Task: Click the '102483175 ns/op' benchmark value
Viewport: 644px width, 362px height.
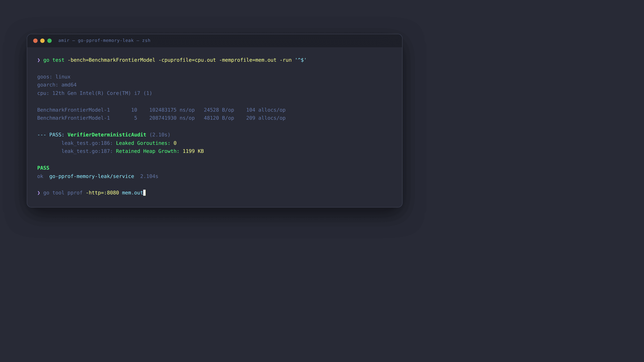Action: (x=172, y=110)
